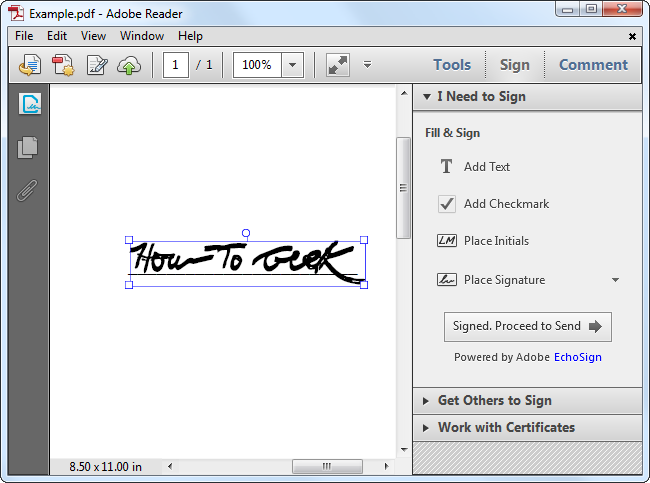650x483 pixels.
Task: Click the Place Initials LM icon
Action: 446,241
